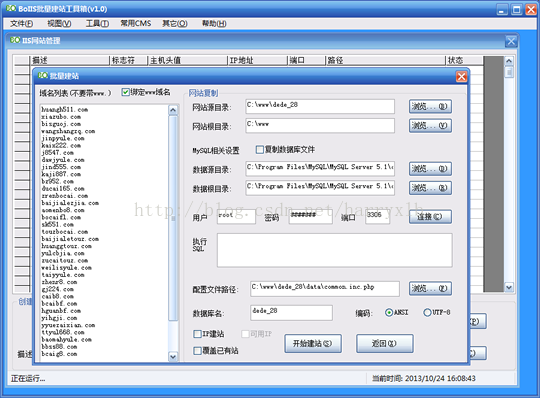540x398 pixels.
Task: Click the 端口 field showing 3306
Action: 377,217
